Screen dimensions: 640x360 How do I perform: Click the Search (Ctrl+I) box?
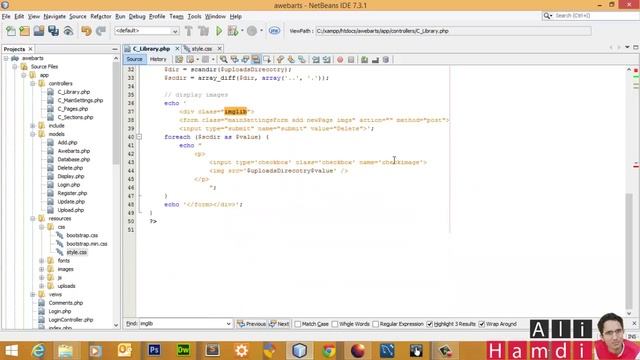[591, 16]
